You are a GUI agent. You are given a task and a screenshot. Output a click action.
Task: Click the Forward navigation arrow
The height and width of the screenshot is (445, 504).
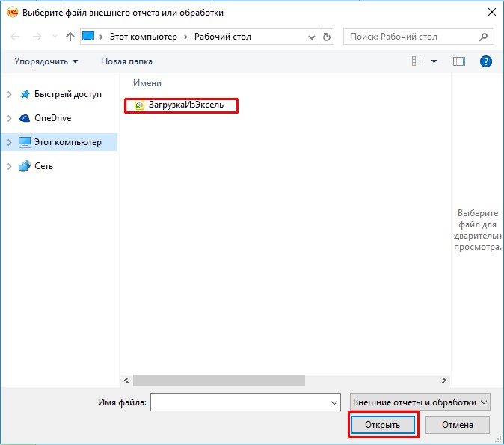point(37,37)
